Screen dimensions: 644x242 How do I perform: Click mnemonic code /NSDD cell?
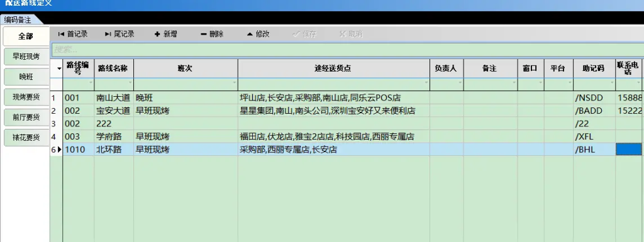(594, 97)
